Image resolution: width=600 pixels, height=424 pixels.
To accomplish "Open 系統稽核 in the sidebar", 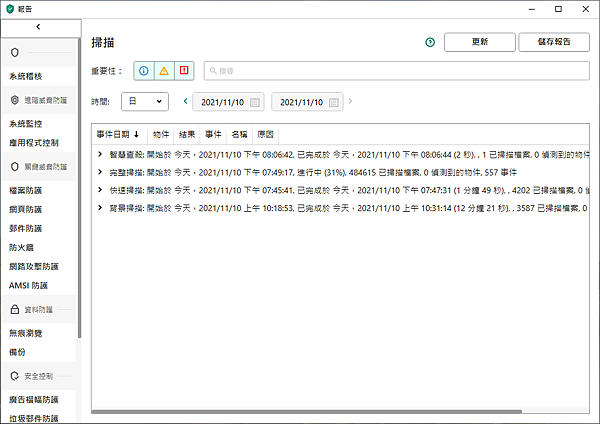I will (26, 76).
